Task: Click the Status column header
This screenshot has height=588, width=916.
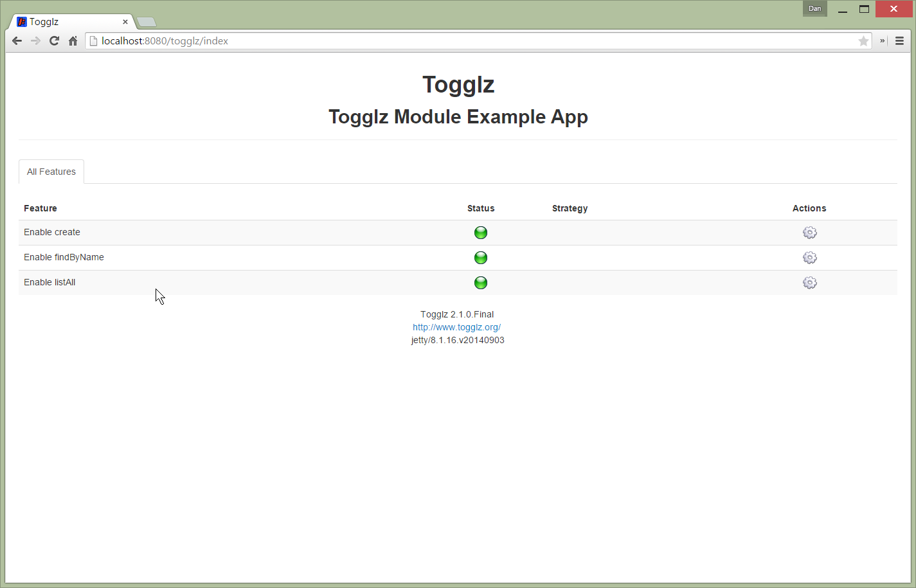Action: [481, 208]
